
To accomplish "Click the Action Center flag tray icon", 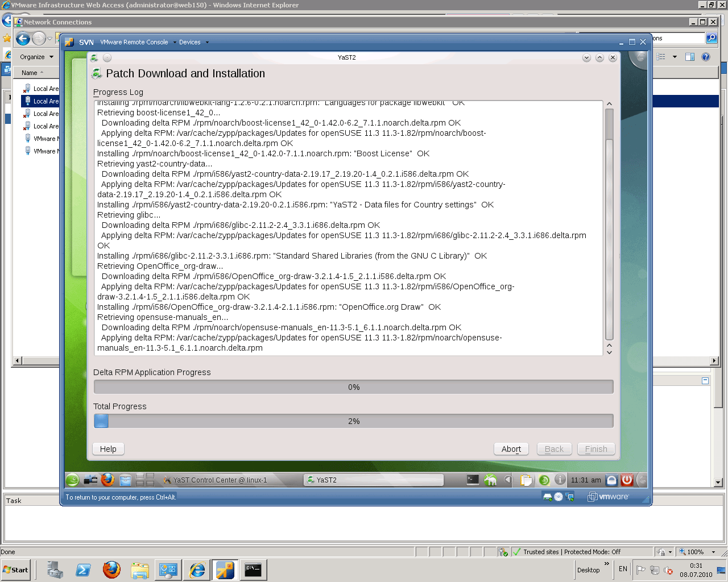I will [641, 569].
